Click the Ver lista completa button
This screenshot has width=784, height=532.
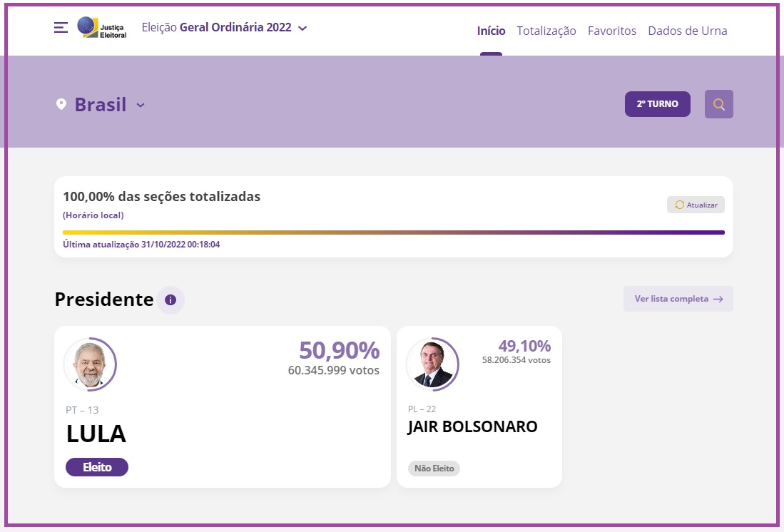(x=678, y=299)
